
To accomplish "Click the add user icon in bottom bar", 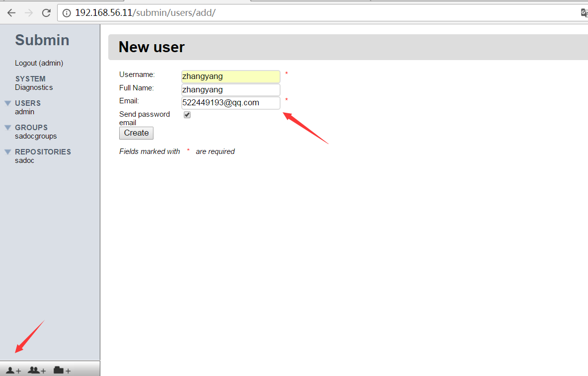I will click(13, 370).
